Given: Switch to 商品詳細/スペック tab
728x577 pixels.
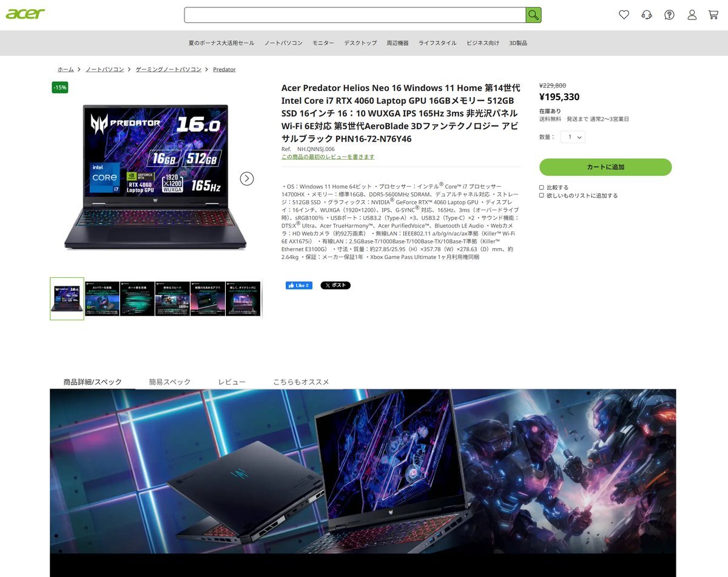Looking at the screenshot, I should pos(93,382).
